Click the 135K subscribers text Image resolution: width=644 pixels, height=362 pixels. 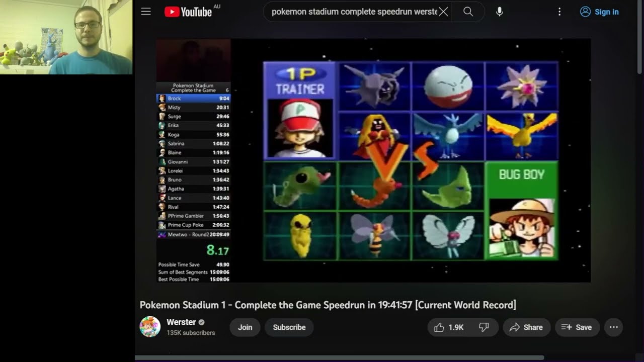click(x=191, y=333)
